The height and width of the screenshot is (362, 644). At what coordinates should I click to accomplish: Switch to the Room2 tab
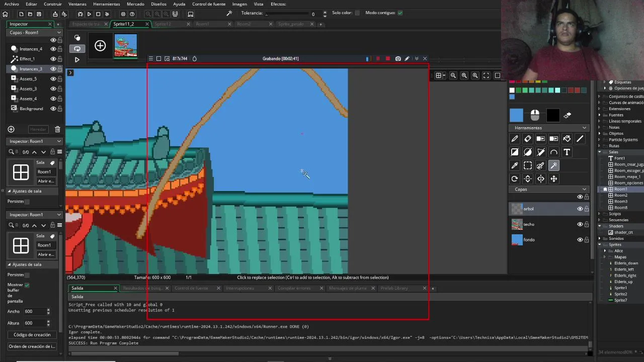244,24
